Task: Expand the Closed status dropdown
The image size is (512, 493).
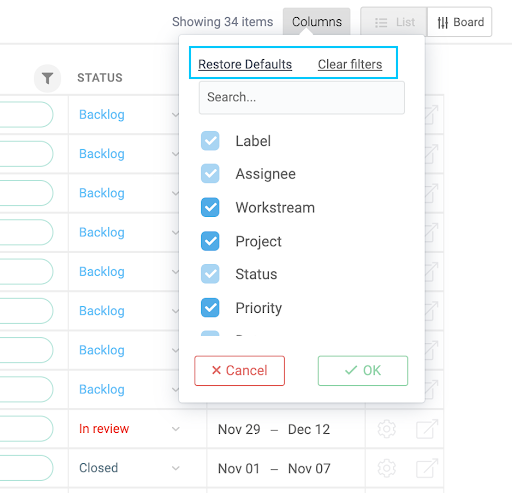Action: point(176,468)
